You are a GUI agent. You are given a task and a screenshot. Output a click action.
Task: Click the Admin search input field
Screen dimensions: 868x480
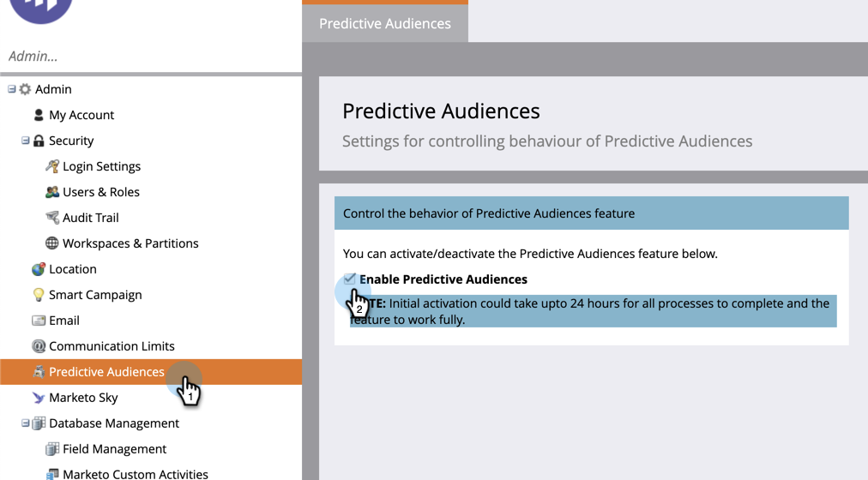[150, 57]
